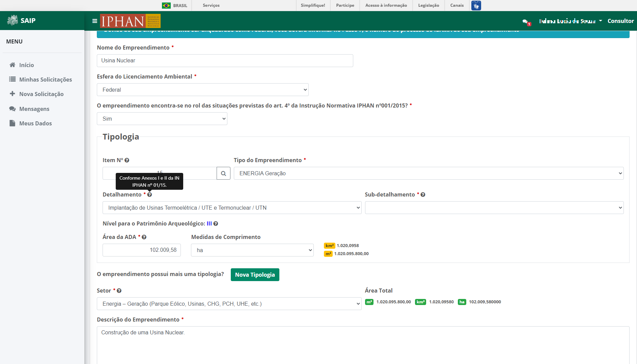
Task: Click the Nome do Empreendimento field
Action: point(225,61)
